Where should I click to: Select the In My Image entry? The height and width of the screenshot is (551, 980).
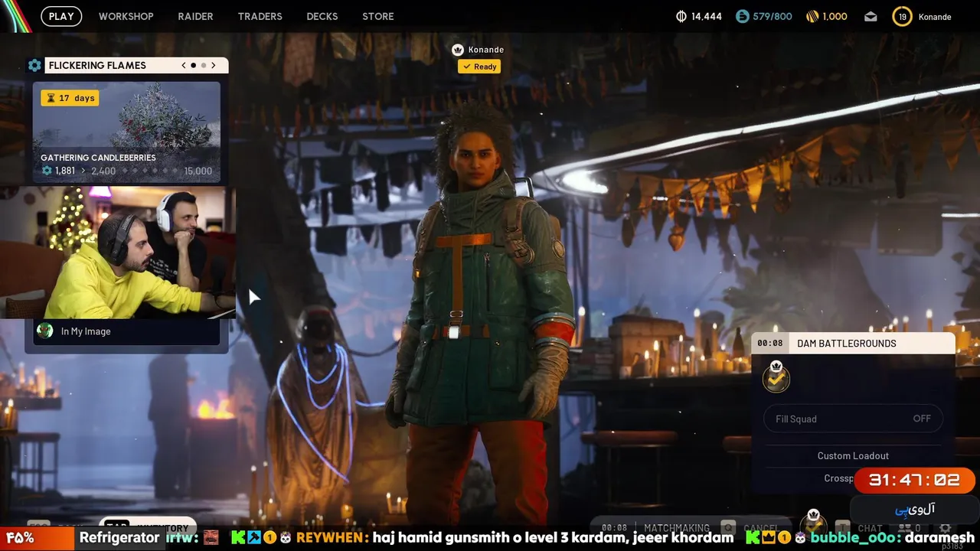coord(126,331)
